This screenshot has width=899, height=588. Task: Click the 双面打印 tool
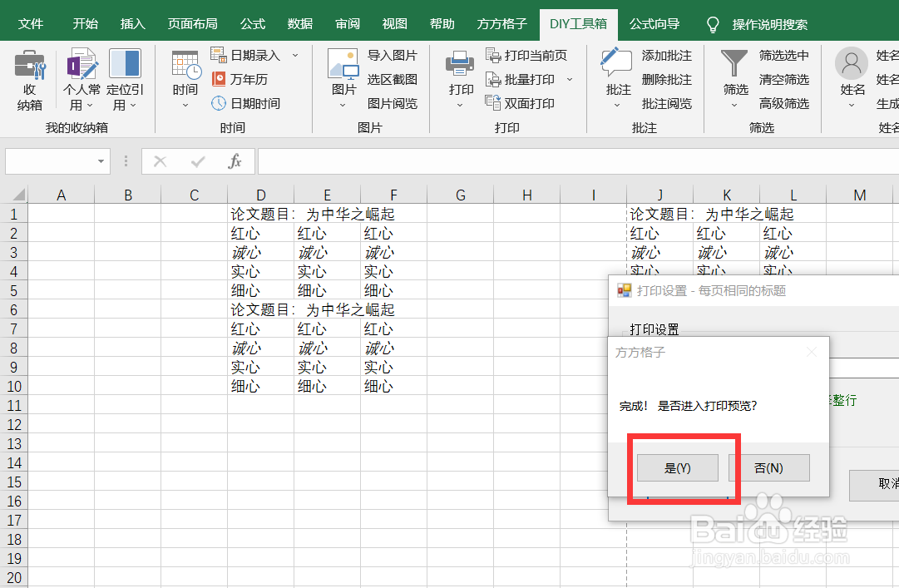(520, 103)
